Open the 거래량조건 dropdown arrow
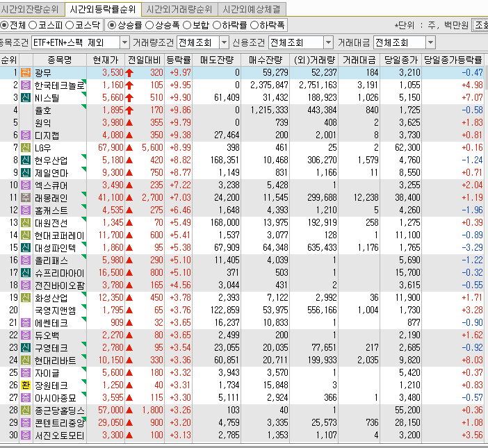The height and width of the screenshot is (448, 488). [x=224, y=42]
